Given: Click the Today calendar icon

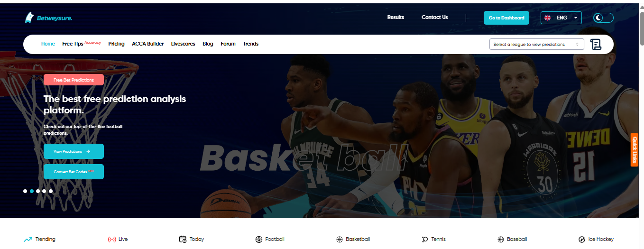Looking at the screenshot, I should pyautogui.click(x=183, y=240).
